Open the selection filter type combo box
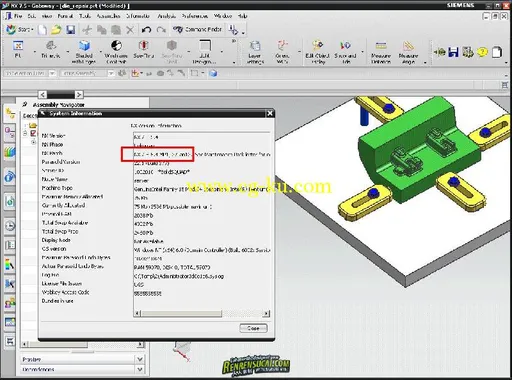Screen dimensions: 512x380 (x=29, y=73)
